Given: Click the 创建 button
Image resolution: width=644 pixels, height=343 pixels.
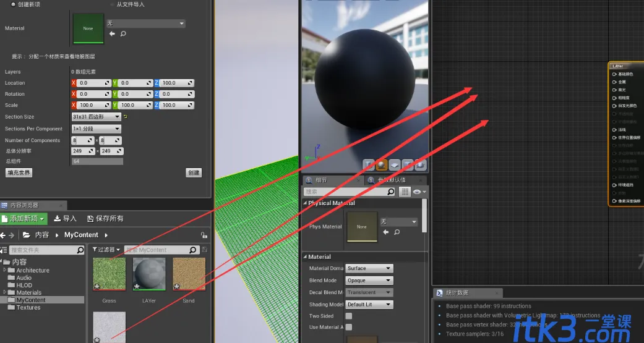Looking at the screenshot, I should (194, 172).
